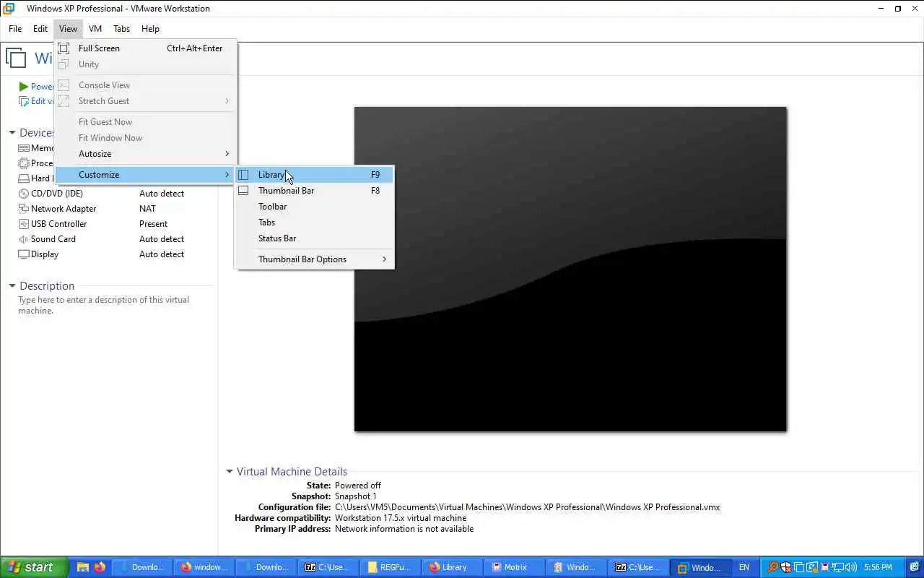Click the orange magnifier tray icon
The width and height of the screenshot is (924, 578).
point(772,567)
